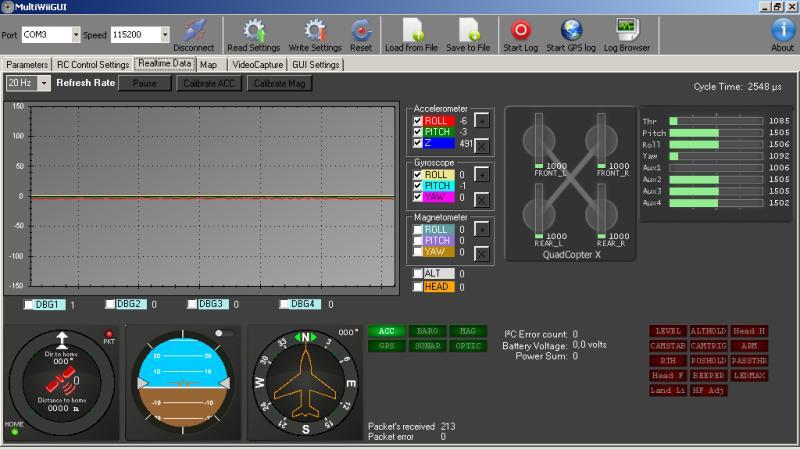The image size is (800, 450).
Task: Click the Thr throttle level bar
Action: click(x=714, y=121)
